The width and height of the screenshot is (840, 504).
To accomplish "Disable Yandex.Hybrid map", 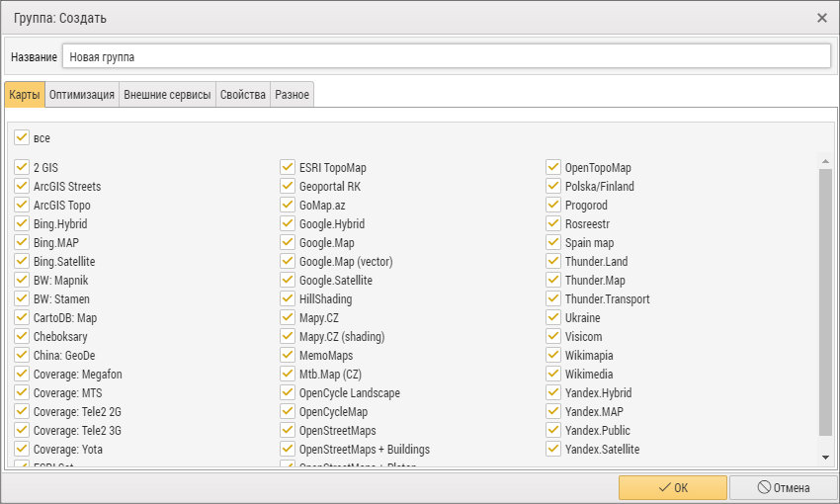I will (x=552, y=392).
